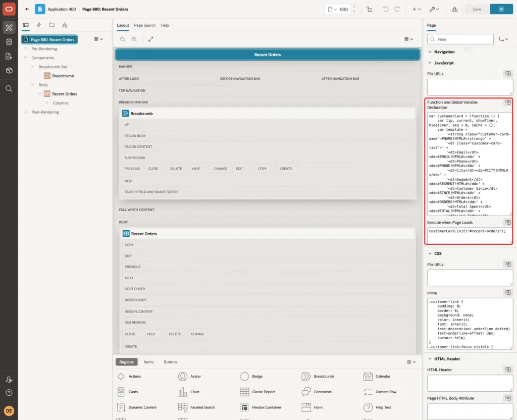The height and width of the screenshot is (420, 517).
Task: Run the page with play button
Action: pyautogui.click(x=501, y=9)
